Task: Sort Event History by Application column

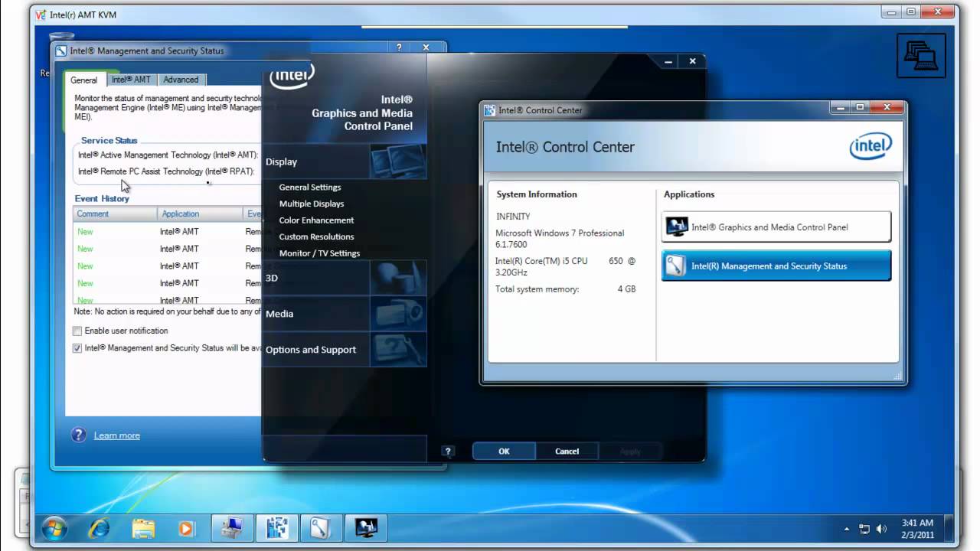Action: 200,214
